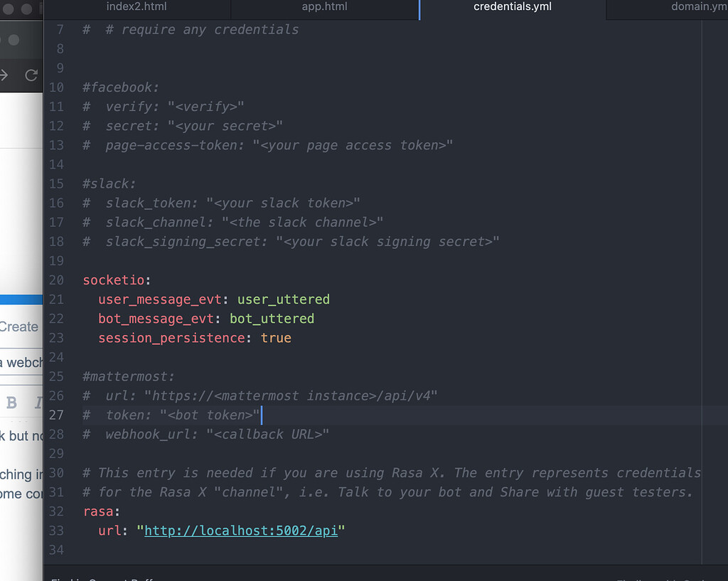Image resolution: width=728 pixels, height=581 pixels.
Task: Apply bold formatting in the webchat toolbar
Action: 10,403
